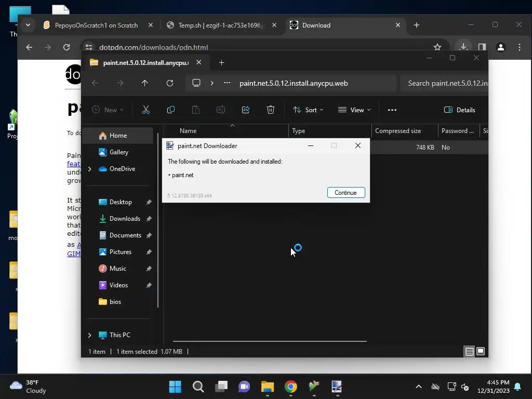Select Home in navigation pane
The width and height of the screenshot is (532, 399).
(x=118, y=136)
